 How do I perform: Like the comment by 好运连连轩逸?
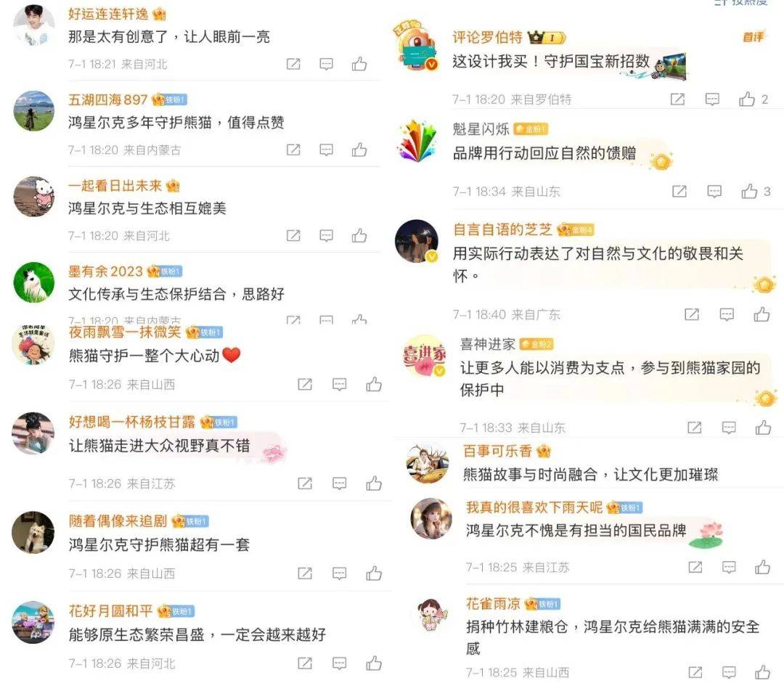point(359,64)
